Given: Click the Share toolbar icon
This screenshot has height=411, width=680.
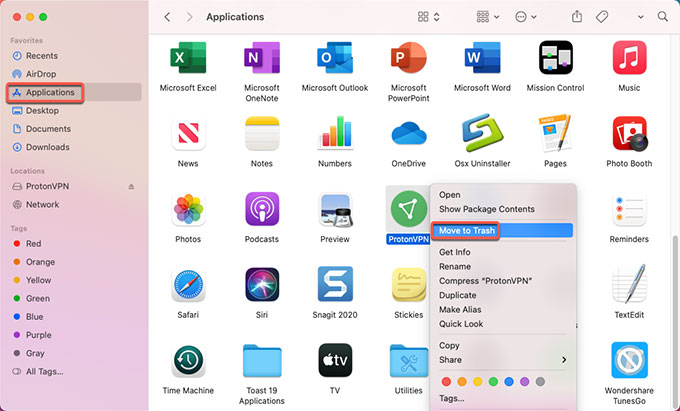Looking at the screenshot, I should point(577,17).
